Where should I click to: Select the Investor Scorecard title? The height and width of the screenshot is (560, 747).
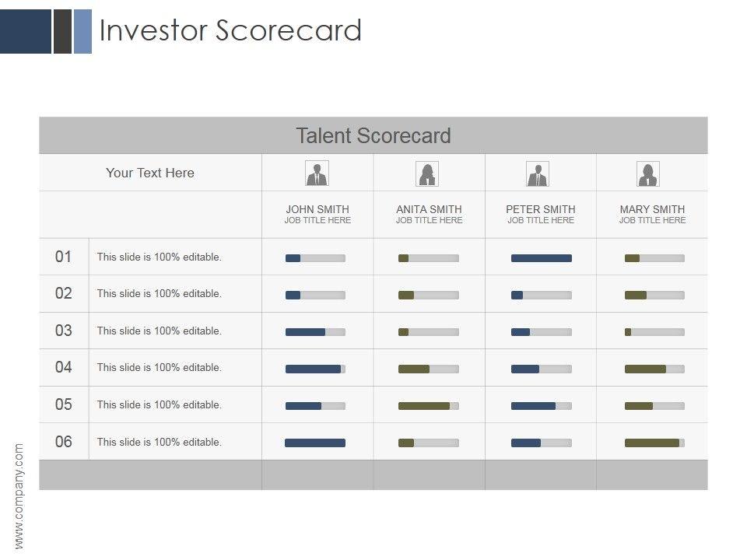[230, 31]
